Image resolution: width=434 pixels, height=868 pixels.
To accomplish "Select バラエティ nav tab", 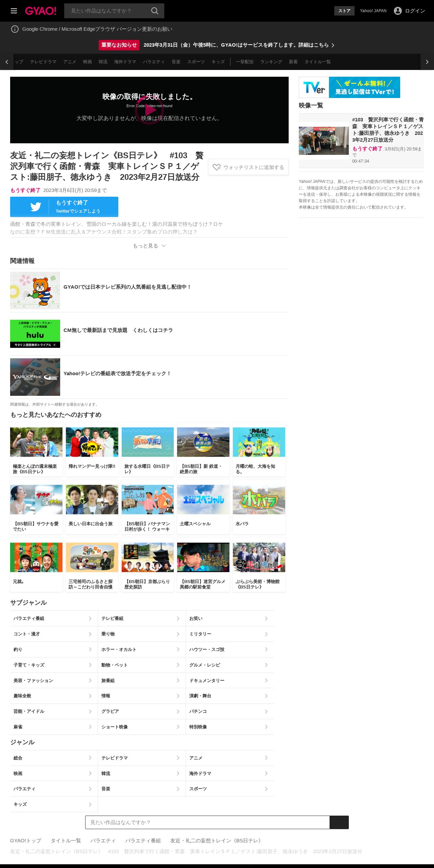I will (x=154, y=62).
